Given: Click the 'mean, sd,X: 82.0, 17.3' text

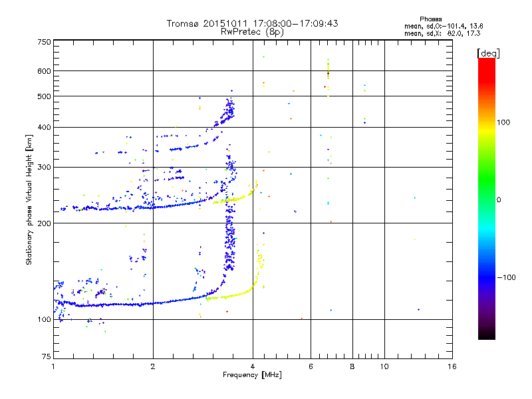Looking at the screenshot, I should click(x=442, y=33).
